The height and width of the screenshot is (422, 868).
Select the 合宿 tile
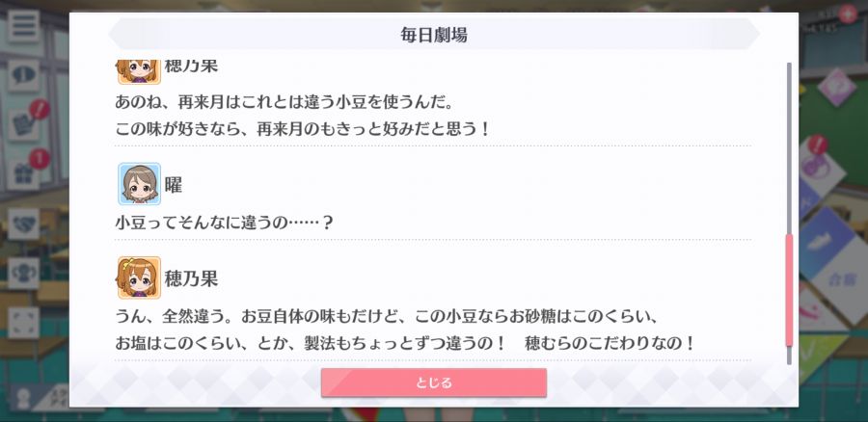[844, 279]
